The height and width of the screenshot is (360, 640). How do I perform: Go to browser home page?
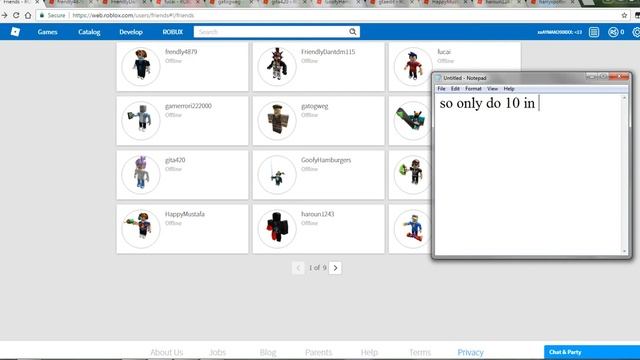coord(28,16)
